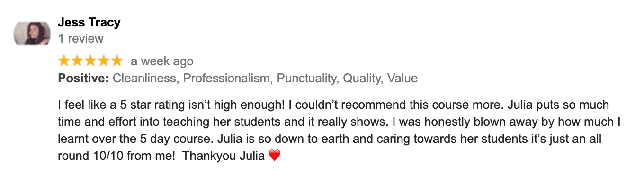Open the '1 review' count link
The width and height of the screenshot is (644, 175).
pyautogui.click(x=80, y=38)
